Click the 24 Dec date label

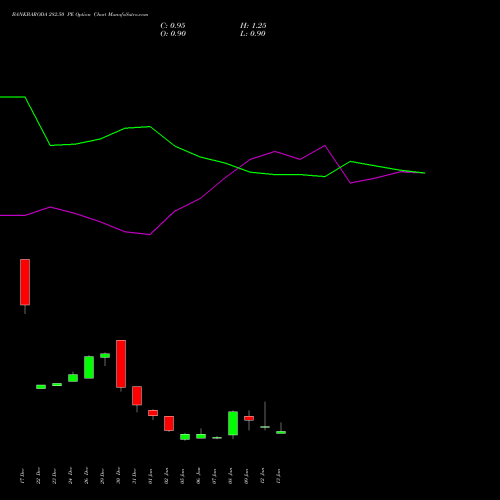point(70,476)
